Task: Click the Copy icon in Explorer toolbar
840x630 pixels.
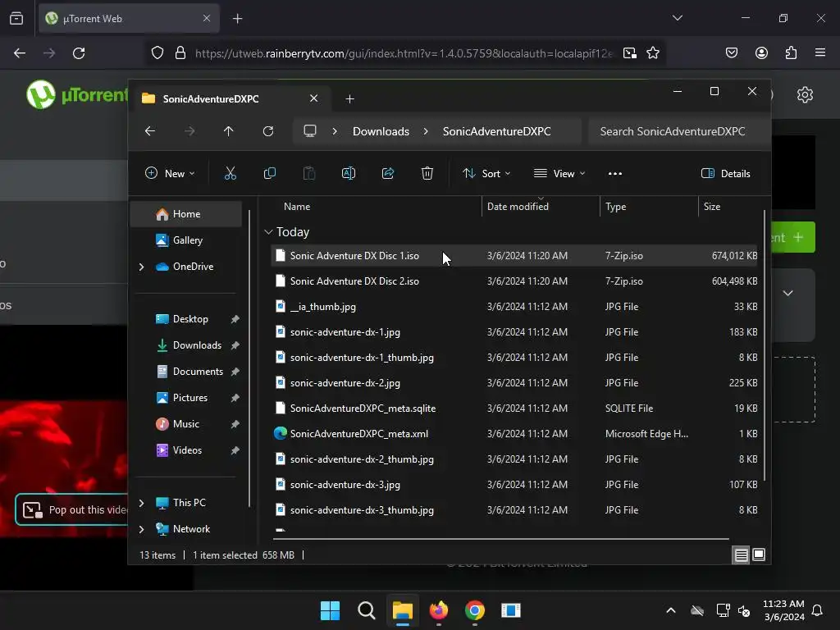Action: coord(269,173)
